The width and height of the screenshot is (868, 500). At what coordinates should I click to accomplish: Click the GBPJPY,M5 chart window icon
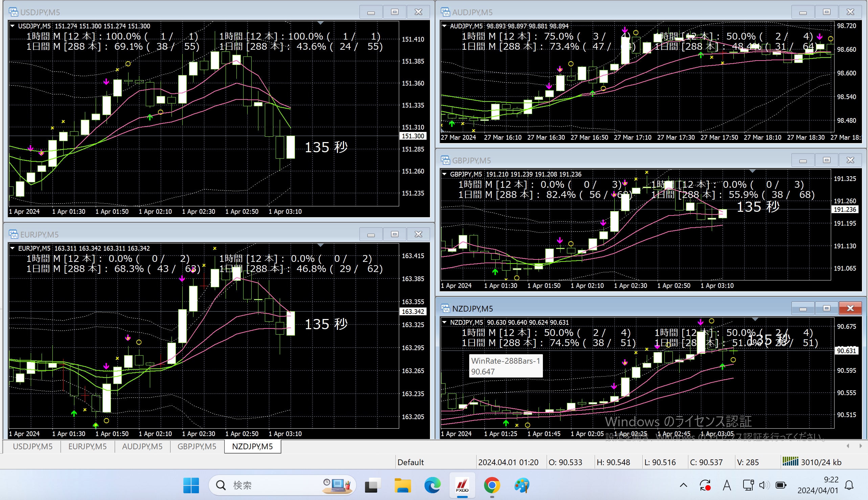point(445,160)
